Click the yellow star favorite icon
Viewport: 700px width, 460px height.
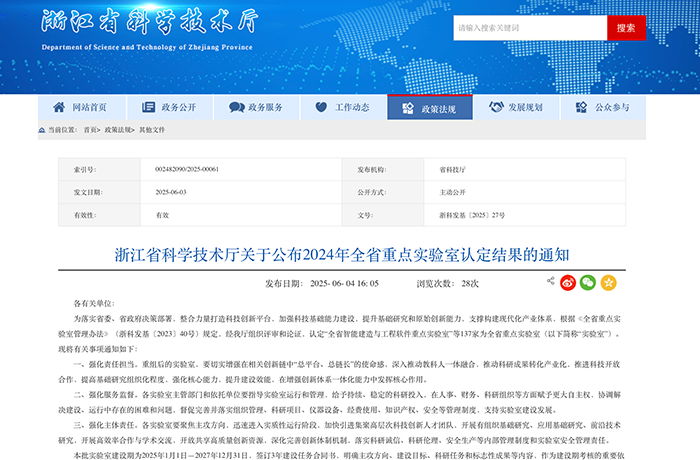coord(608,283)
